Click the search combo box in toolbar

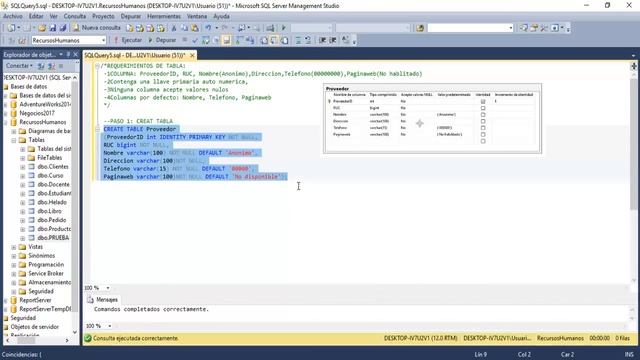pos(470,28)
